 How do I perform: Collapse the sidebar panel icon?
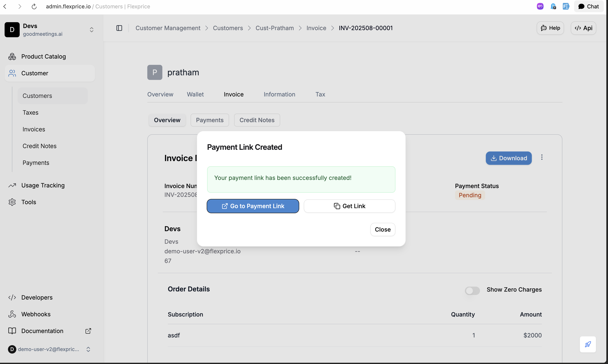point(119,28)
